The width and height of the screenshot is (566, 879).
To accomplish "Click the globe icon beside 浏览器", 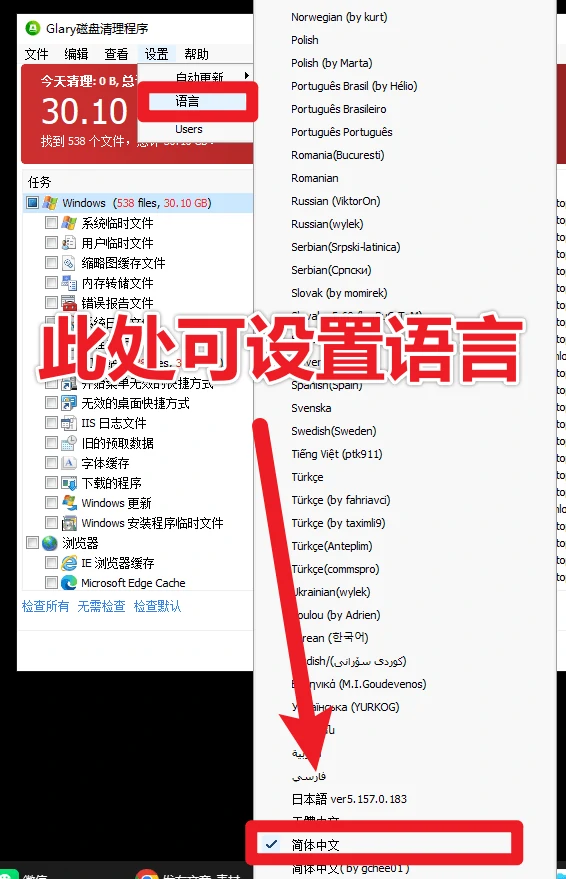I will [x=50, y=543].
